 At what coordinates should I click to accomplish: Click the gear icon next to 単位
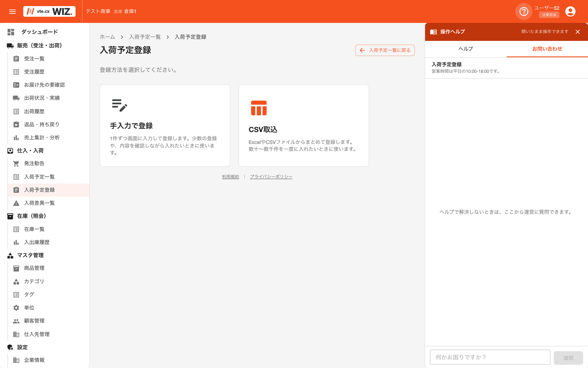coord(16,308)
